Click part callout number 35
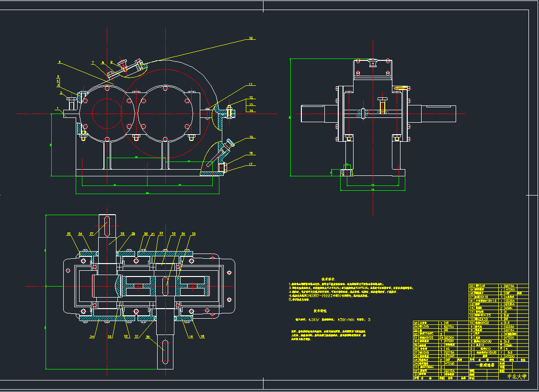The height and width of the screenshot is (392, 539). click(193, 234)
